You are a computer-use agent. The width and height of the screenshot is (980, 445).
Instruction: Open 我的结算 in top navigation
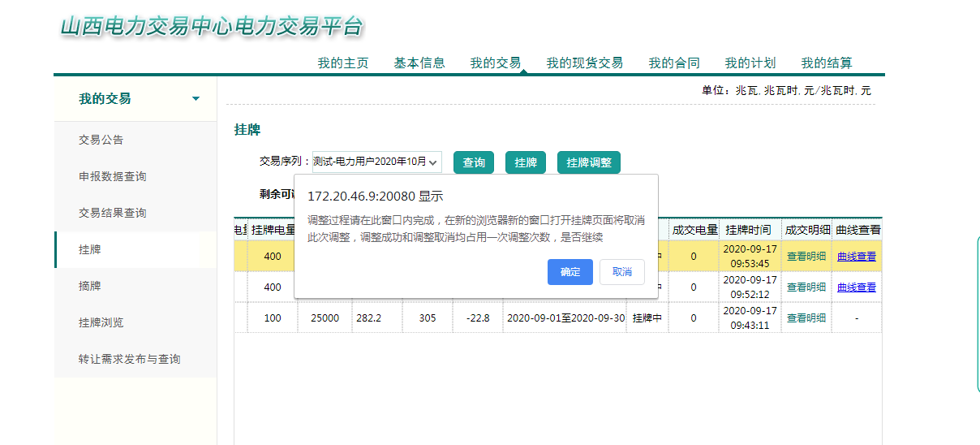[x=826, y=63]
